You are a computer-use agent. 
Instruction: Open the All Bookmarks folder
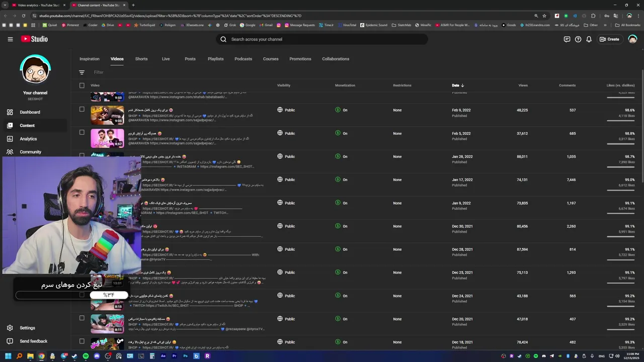627,25
